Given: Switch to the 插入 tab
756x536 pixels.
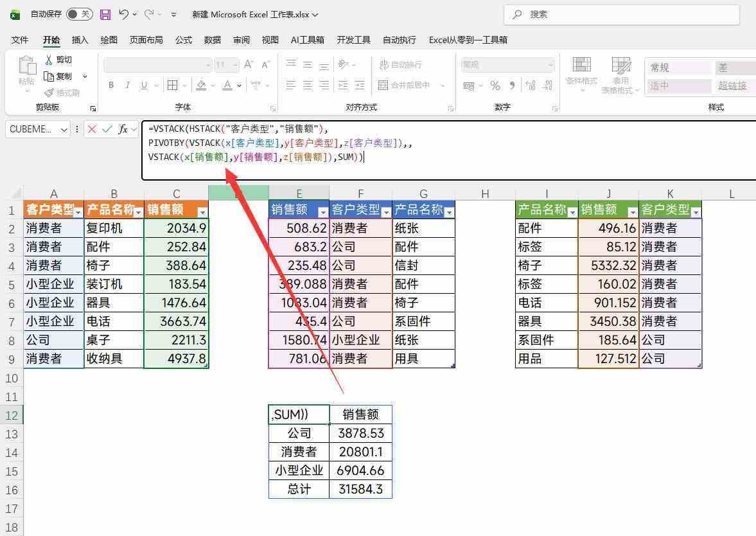Looking at the screenshot, I should 80,40.
